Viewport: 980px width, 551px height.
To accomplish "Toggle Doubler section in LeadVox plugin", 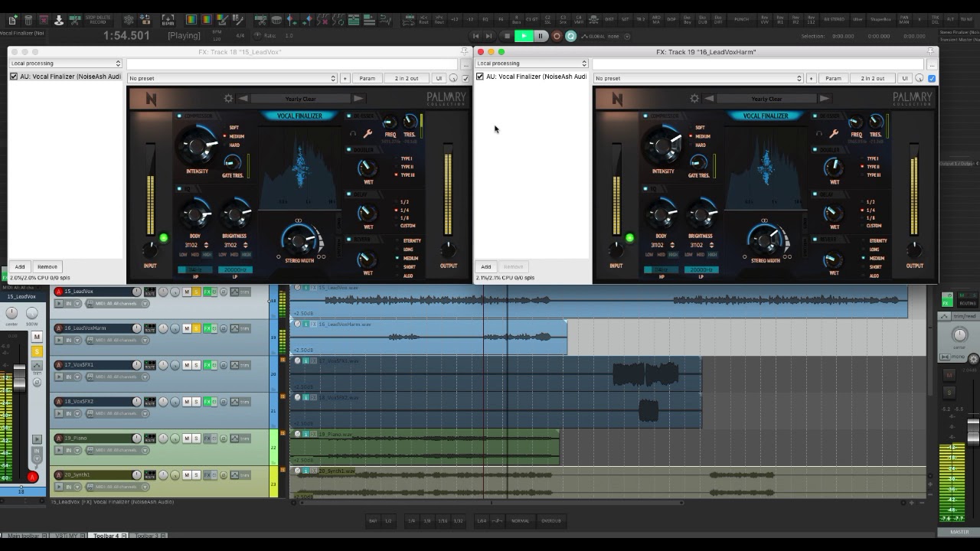I will pyautogui.click(x=349, y=150).
